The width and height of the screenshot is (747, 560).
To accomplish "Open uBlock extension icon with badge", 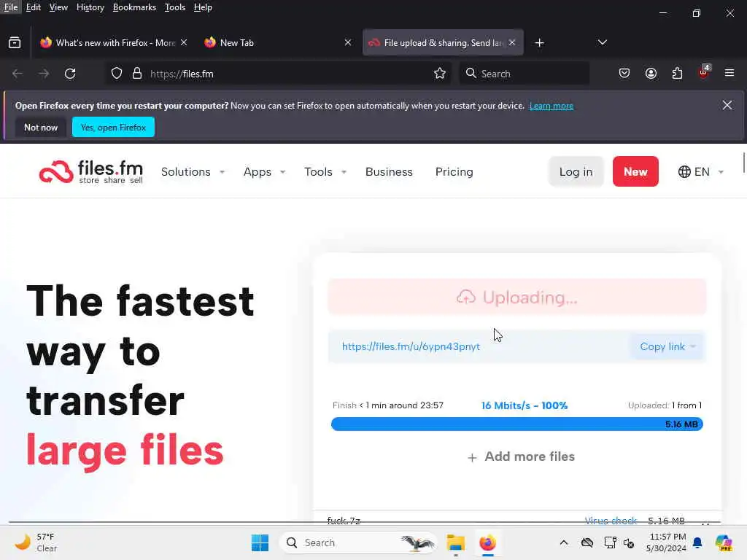I will click(x=704, y=72).
